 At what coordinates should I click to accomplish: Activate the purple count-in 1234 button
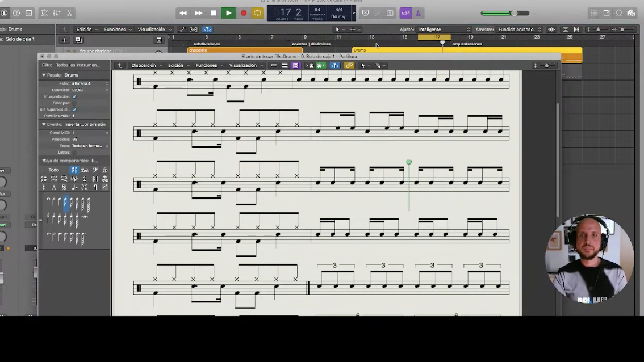(x=406, y=13)
